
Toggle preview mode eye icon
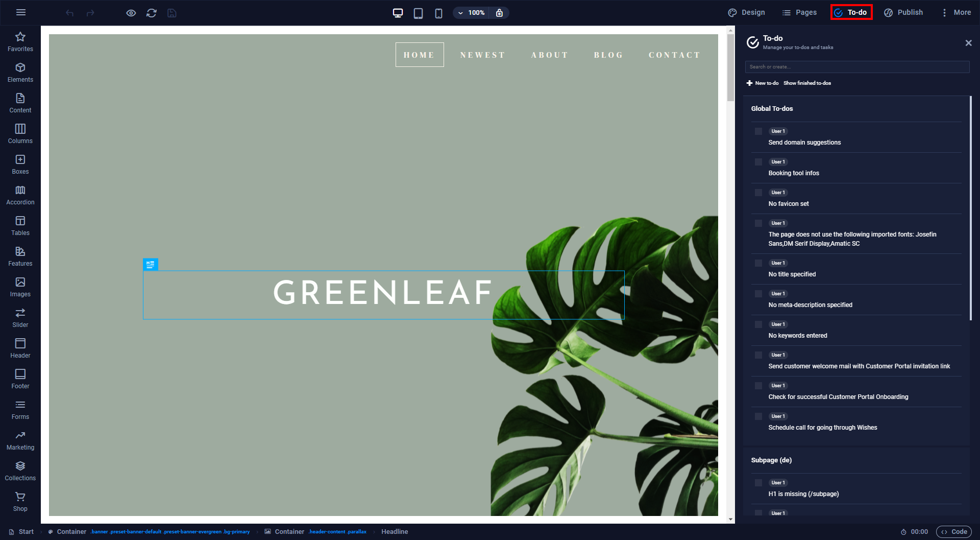(x=131, y=13)
